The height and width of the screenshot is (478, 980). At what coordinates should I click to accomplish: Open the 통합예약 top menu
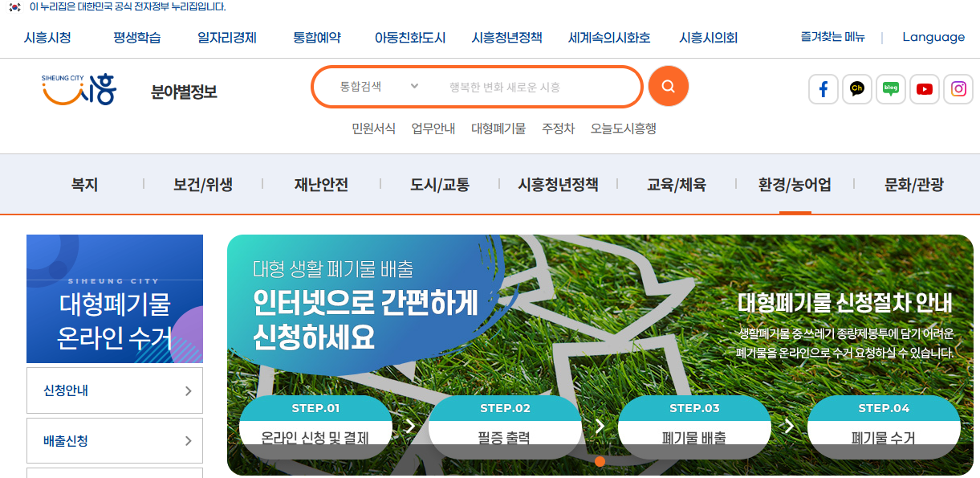[317, 38]
